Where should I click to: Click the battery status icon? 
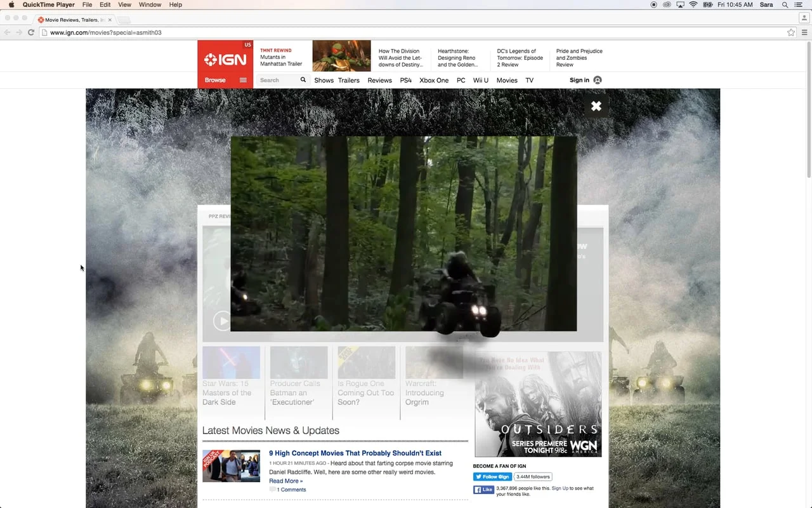[x=707, y=4]
